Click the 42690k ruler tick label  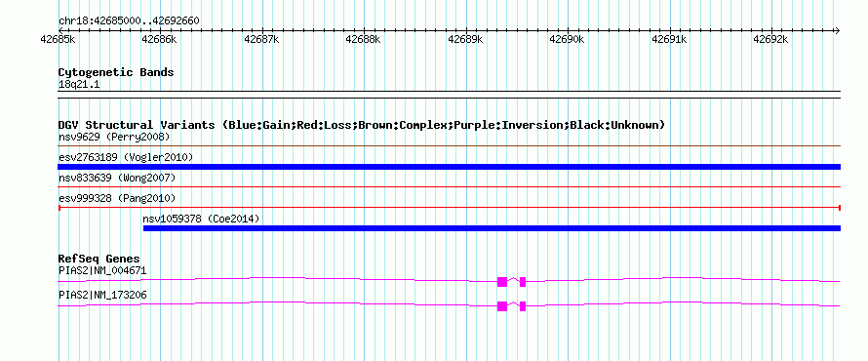coord(568,40)
